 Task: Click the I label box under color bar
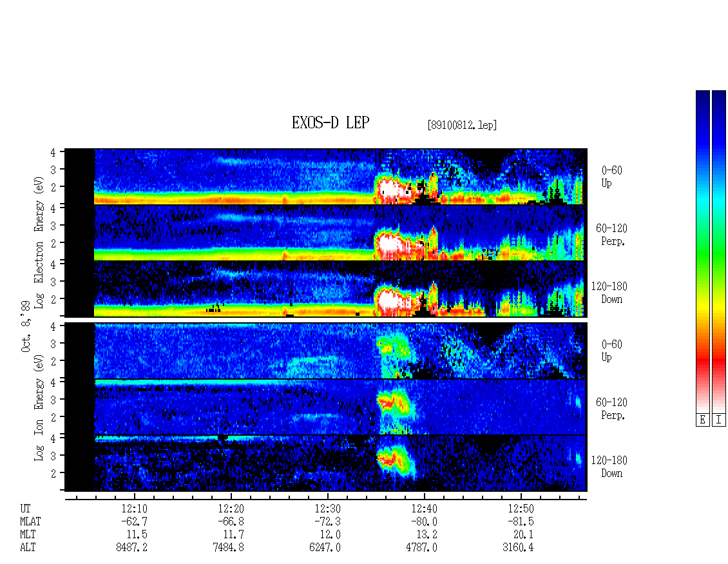(719, 420)
